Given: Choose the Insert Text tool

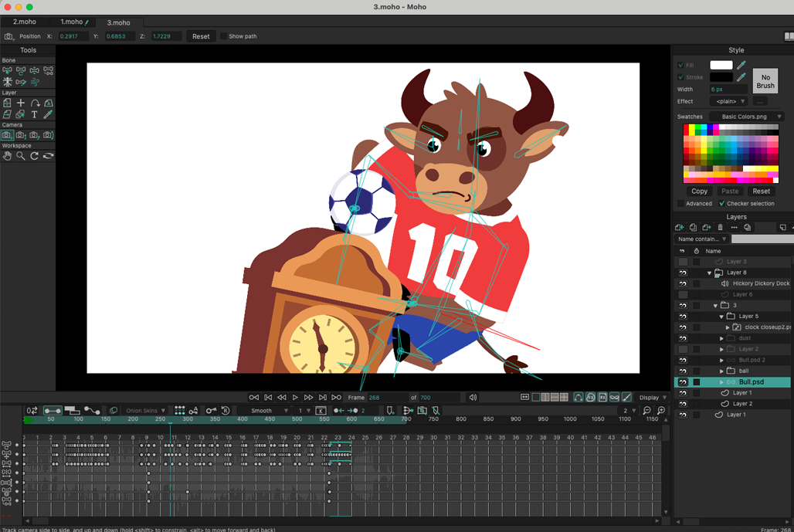Looking at the screenshot, I should 34,114.
